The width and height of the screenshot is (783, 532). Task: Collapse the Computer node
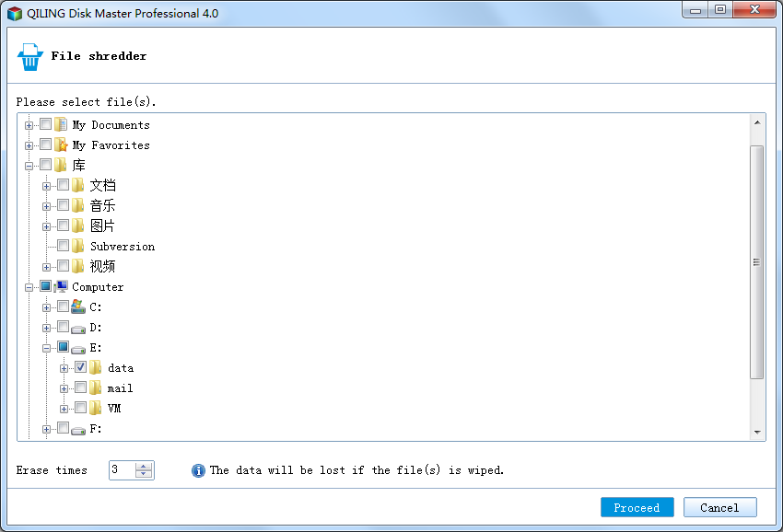(29, 287)
